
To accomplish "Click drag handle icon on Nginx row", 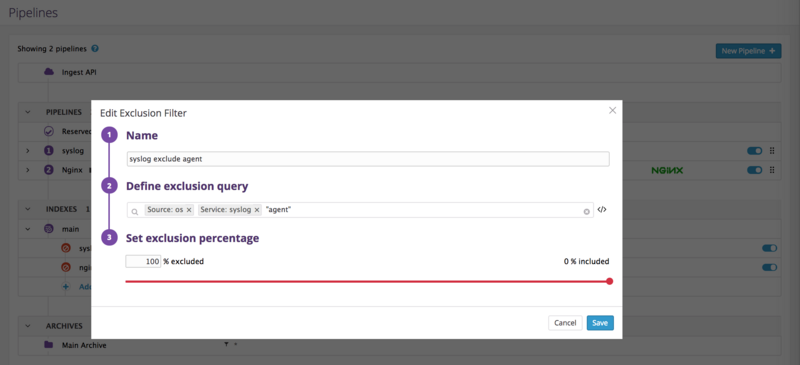I will 772,170.
